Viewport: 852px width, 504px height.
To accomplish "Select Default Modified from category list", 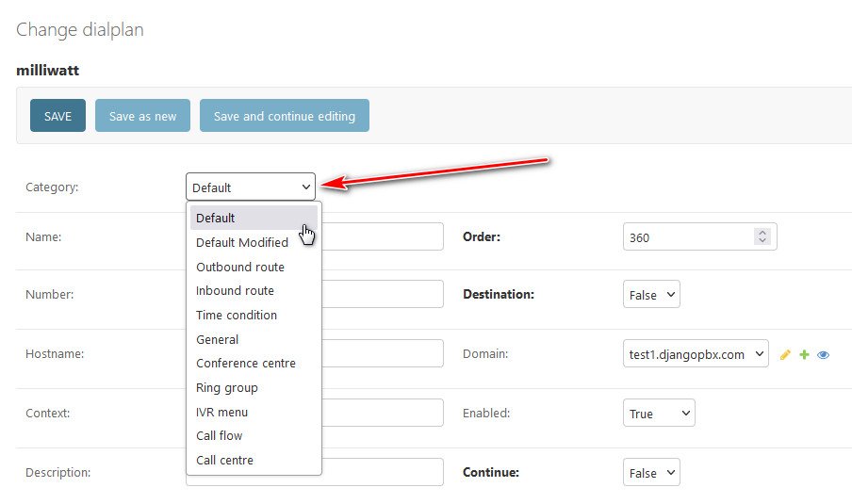I will point(242,242).
